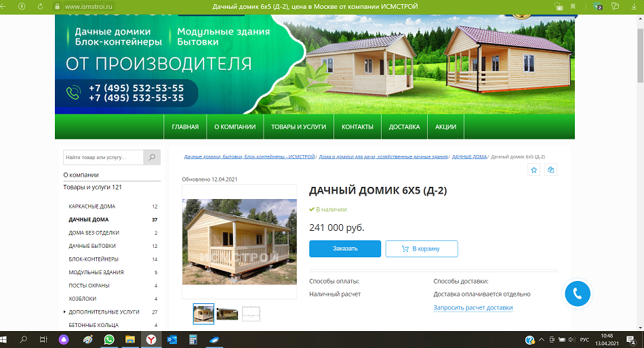The width and height of the screenshot is (644, 348).
Task: Open ГЛАВНАЯ in the green navigation bar
Action: coord(185,127)
